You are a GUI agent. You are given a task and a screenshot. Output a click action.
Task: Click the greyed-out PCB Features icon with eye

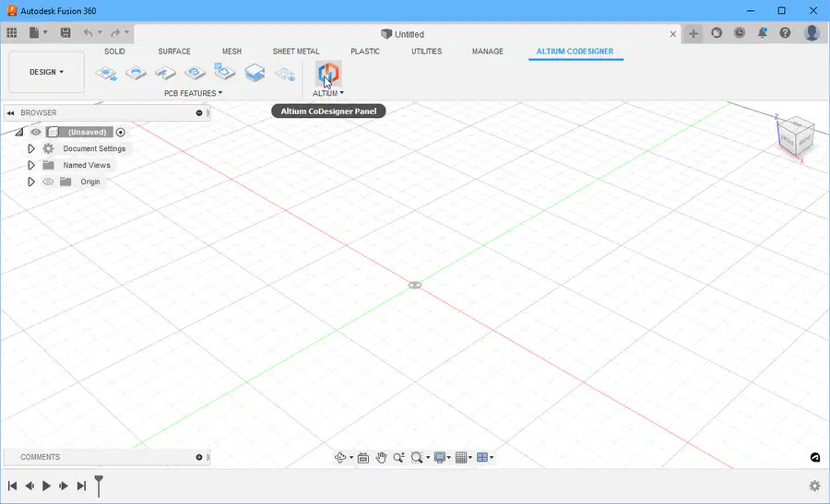pos(285,74)
